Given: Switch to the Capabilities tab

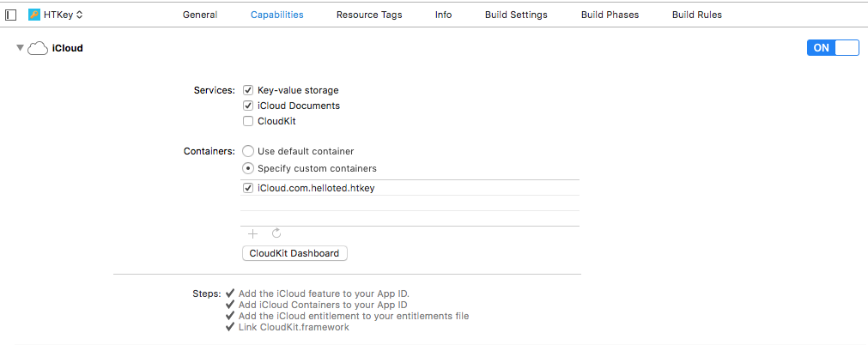Looking at the screenshot, I should pyautogui.click(x=276, y=15).
